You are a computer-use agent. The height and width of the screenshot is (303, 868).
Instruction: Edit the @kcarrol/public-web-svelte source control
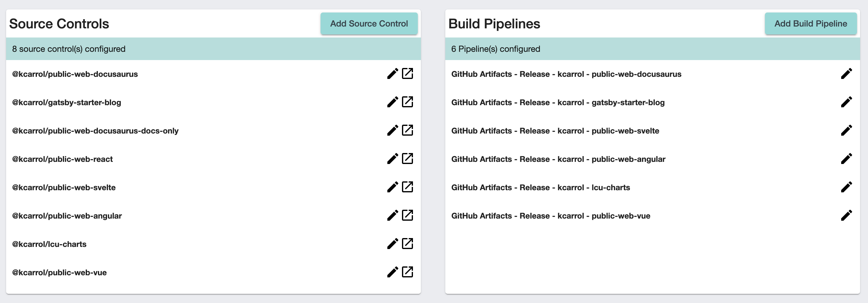tap(393, 187)
